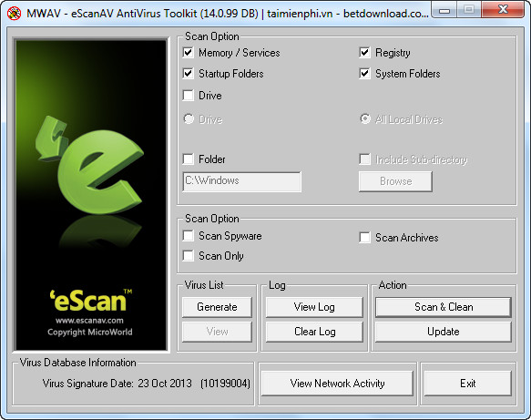This screenshot has width=531, height=420.
Task: Click the Update button
Action: click(444, 332)
